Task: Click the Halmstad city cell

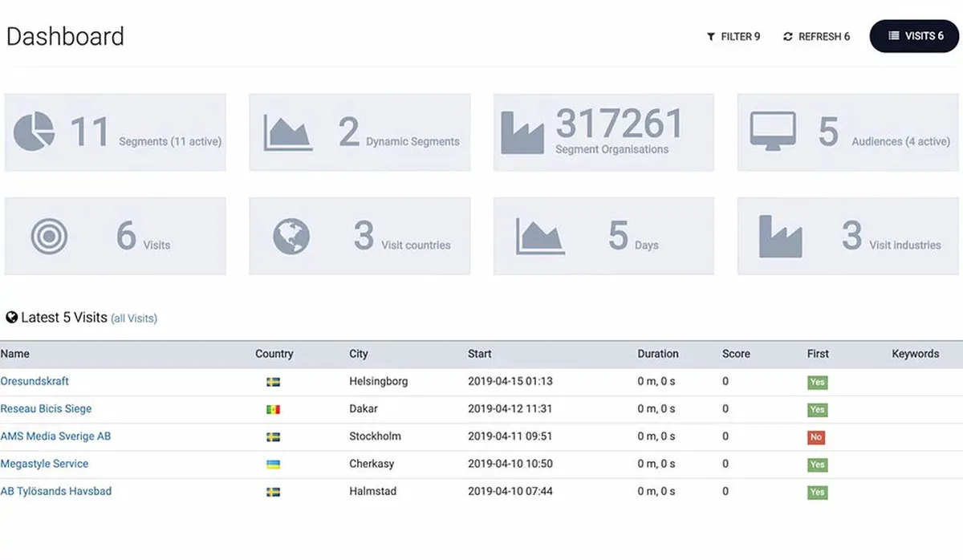Action: tap(373, 491)
